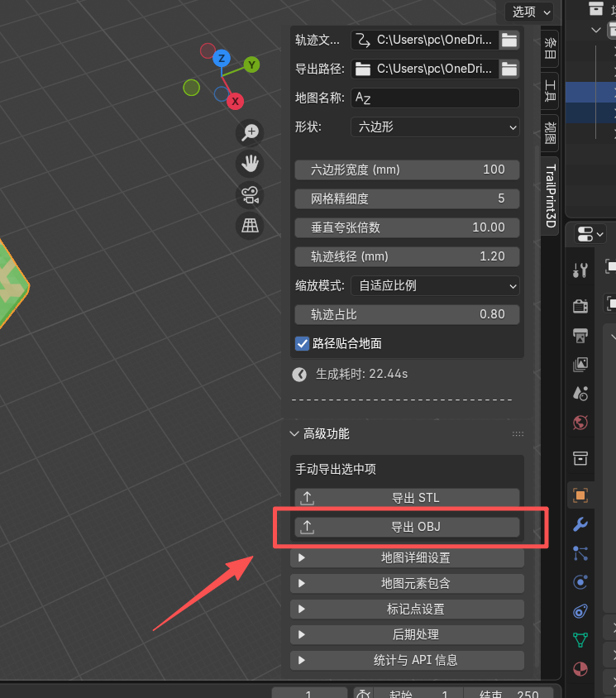The width and height of the screenshot is (616, 698).
Task: Click the 垂直夸张倍数 slider field
Action: (x=407, y=228)
